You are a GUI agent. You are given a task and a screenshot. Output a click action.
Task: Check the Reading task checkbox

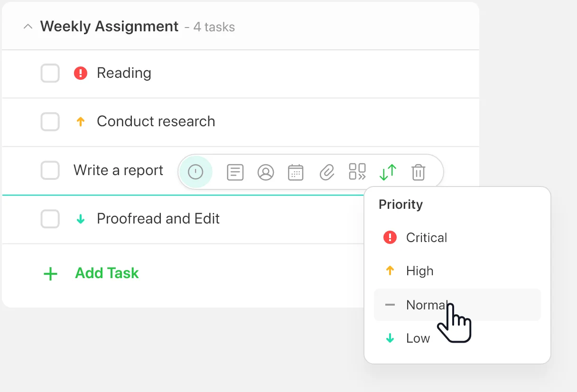point(50,74)
